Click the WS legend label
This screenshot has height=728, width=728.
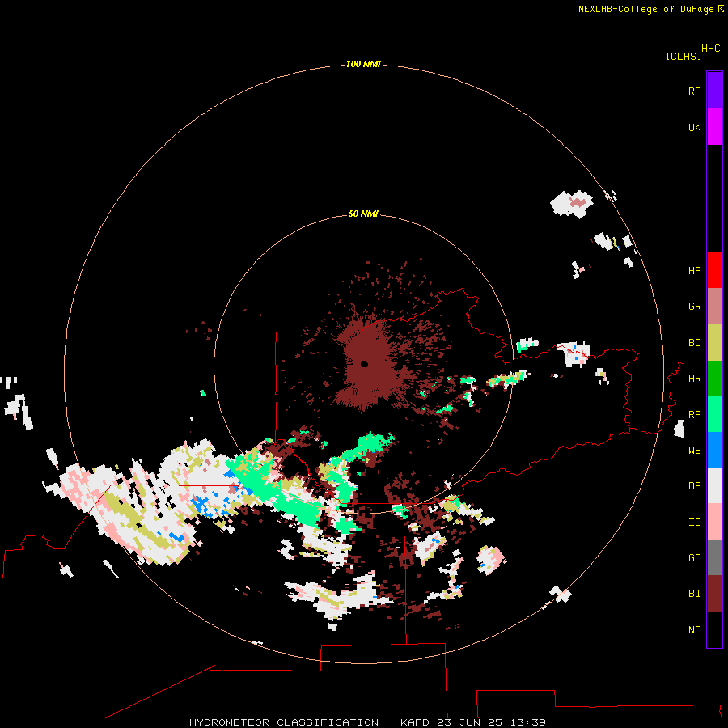pos(694,451)
